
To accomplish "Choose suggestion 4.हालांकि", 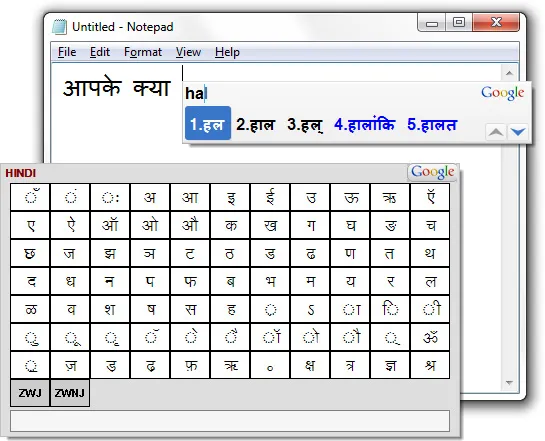I will click(x=364, y=123).
